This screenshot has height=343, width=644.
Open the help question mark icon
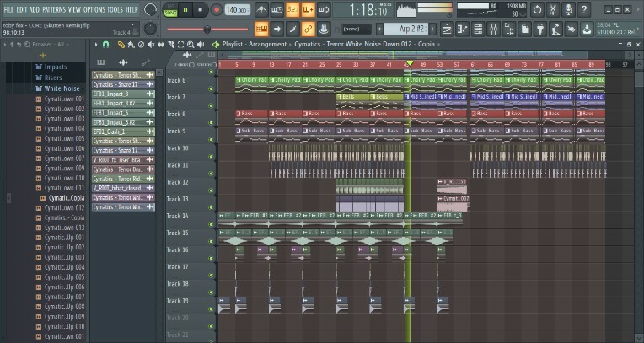584,10
